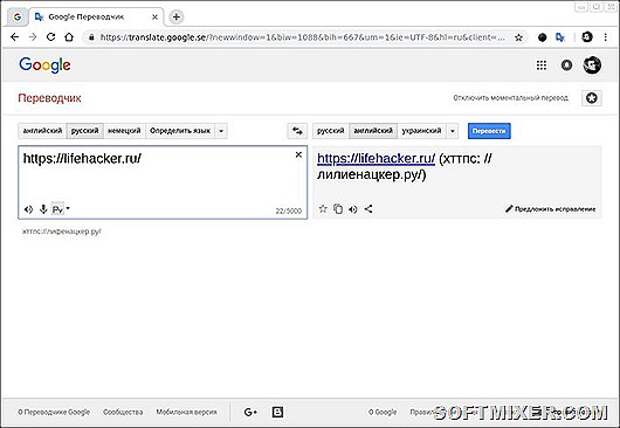The image size is (620, 428).
Task: Select source language английский
Action: (x=42, y=131)
